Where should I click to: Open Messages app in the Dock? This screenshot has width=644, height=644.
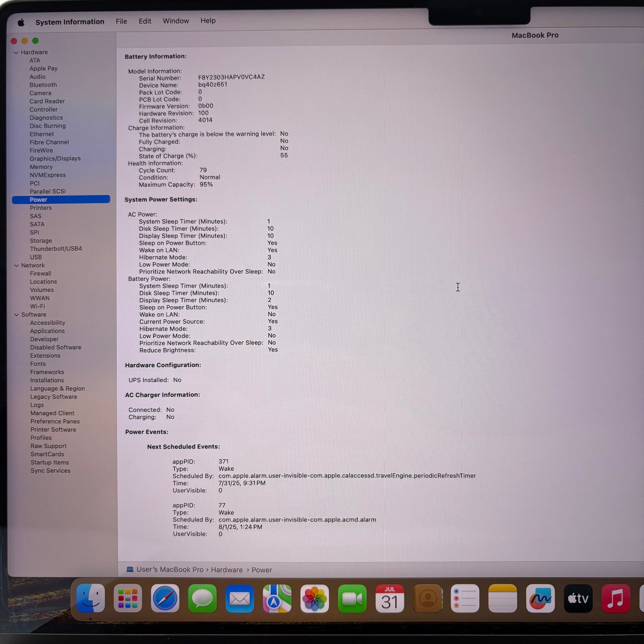[x=203, y=598]
